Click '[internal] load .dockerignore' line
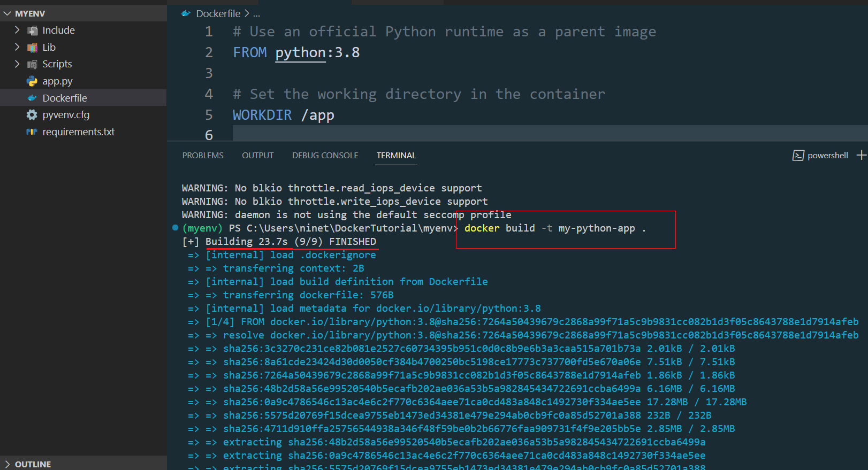The image size is (868, 470). click(282, 255)
